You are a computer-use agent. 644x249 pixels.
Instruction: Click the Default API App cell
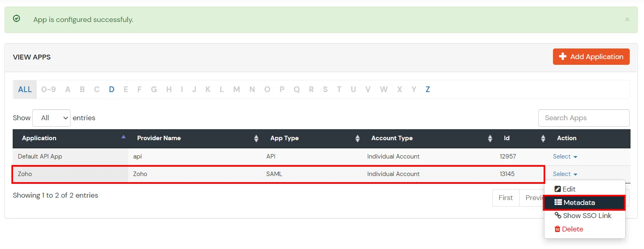tap(70, 156)
